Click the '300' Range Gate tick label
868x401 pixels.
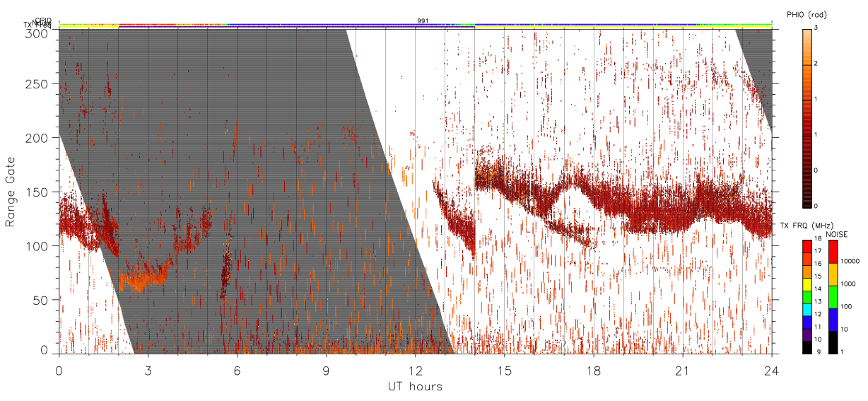coord(38,33)
